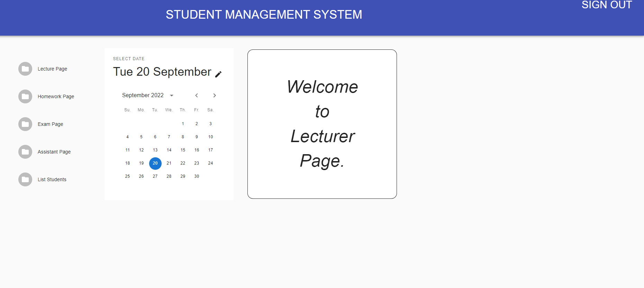
Task: Click the pencil icon to edit the date
Action: [x=218, y=74]
